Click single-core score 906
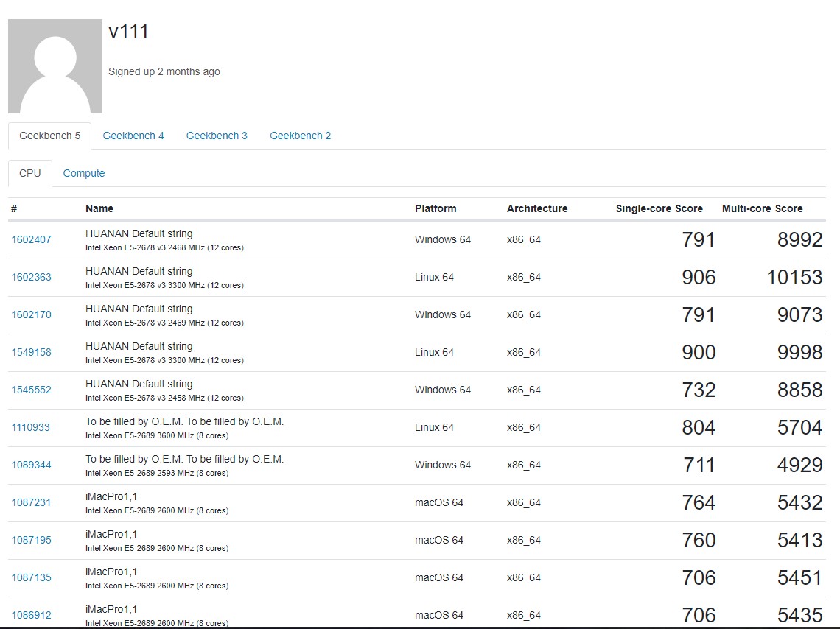The image size is (840, 629). (699, 277)
